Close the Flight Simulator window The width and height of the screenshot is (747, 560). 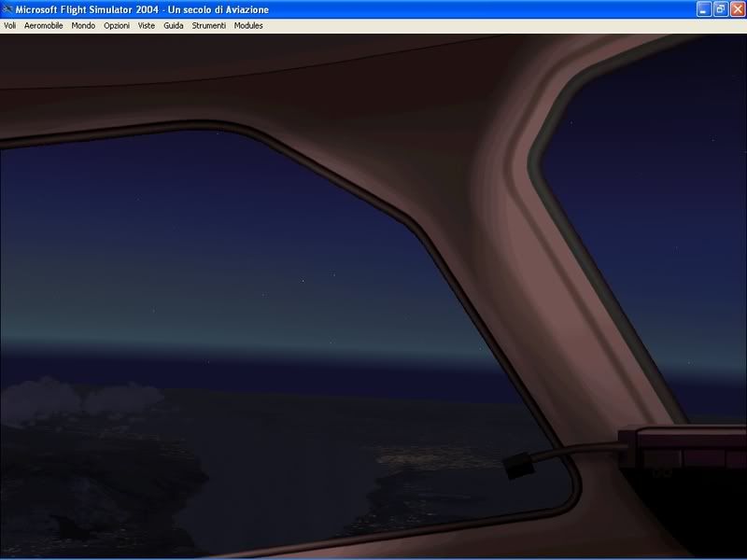click(x=738, y=9)
